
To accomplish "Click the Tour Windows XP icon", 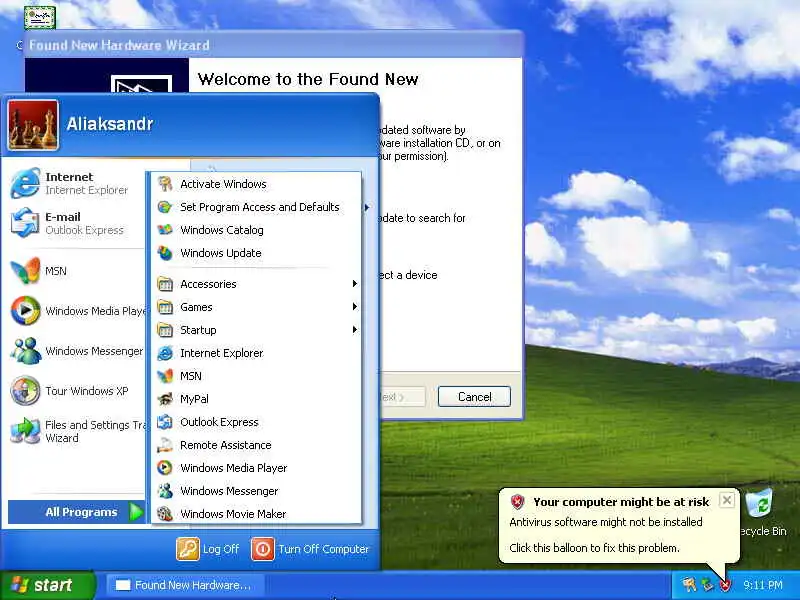I will pyautogui.click(x=25, y=391).
